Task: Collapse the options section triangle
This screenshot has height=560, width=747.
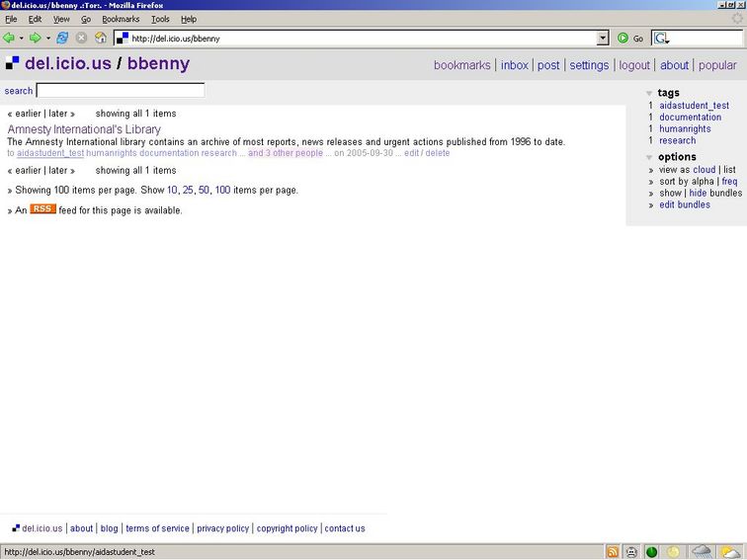Action: 649,158
